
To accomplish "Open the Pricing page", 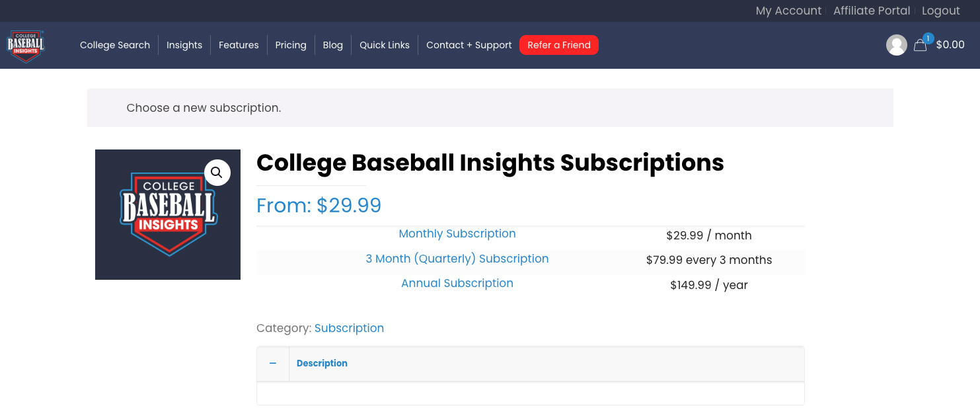I will point(291,45).
